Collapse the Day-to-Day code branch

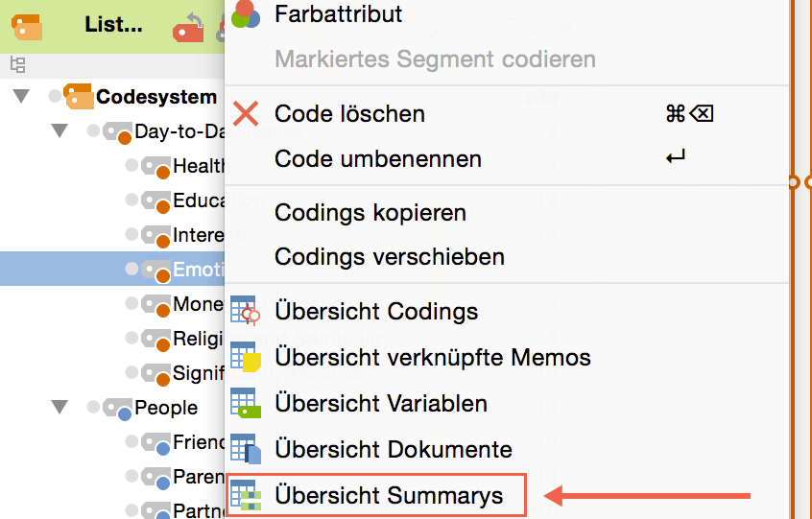60,130
